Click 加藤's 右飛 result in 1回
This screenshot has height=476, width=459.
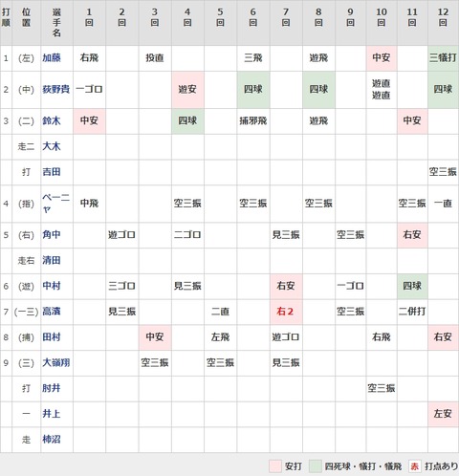click(89, 57)
